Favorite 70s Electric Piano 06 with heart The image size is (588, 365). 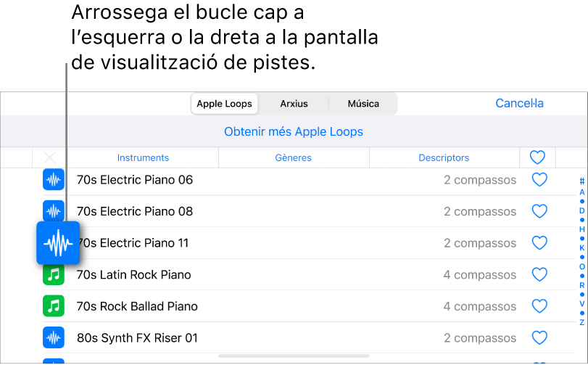click(539, 180)
